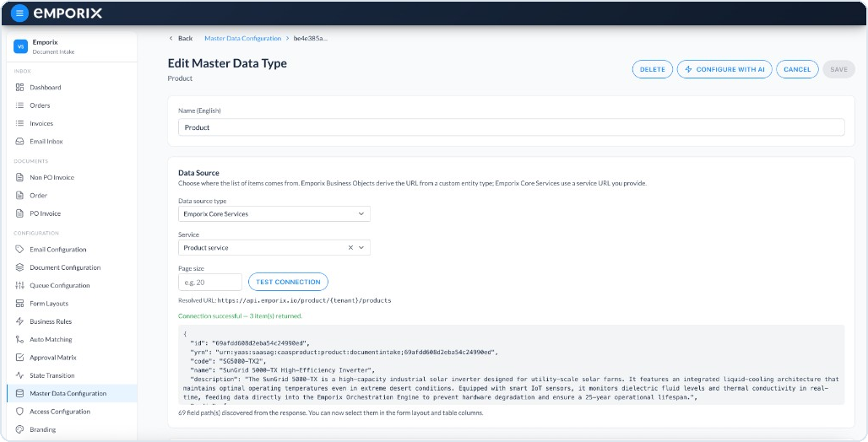Click the Orders list icon
The image size is (868, 442).
tap(19, 105)
